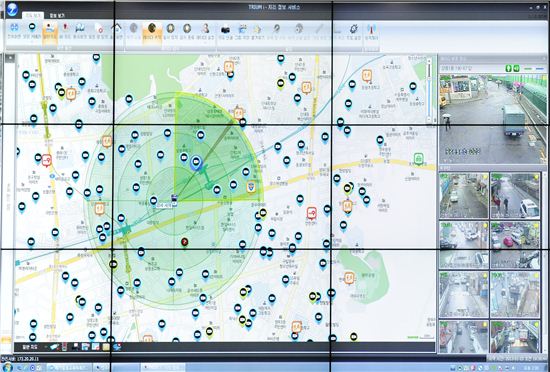Open the antenna signal icon in ribbon
The height and width of the screenshot is (372, 550).
[x=371, y=28]
